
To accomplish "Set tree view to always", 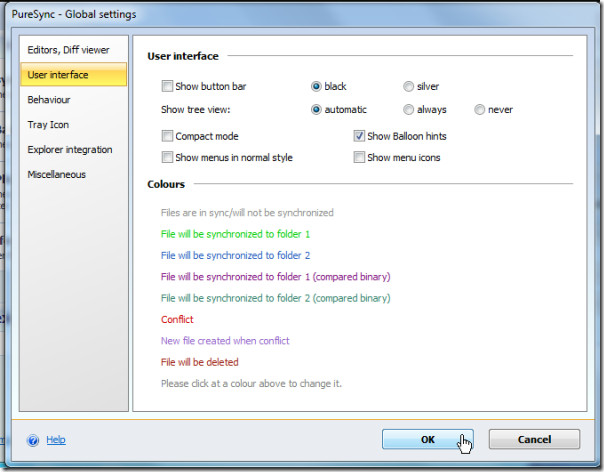I will pos(408,110).
